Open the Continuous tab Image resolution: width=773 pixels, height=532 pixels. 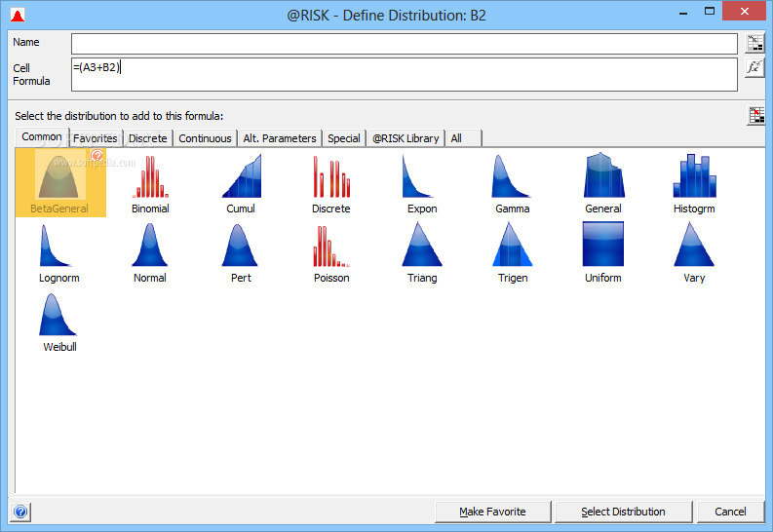tap(205, 138)
